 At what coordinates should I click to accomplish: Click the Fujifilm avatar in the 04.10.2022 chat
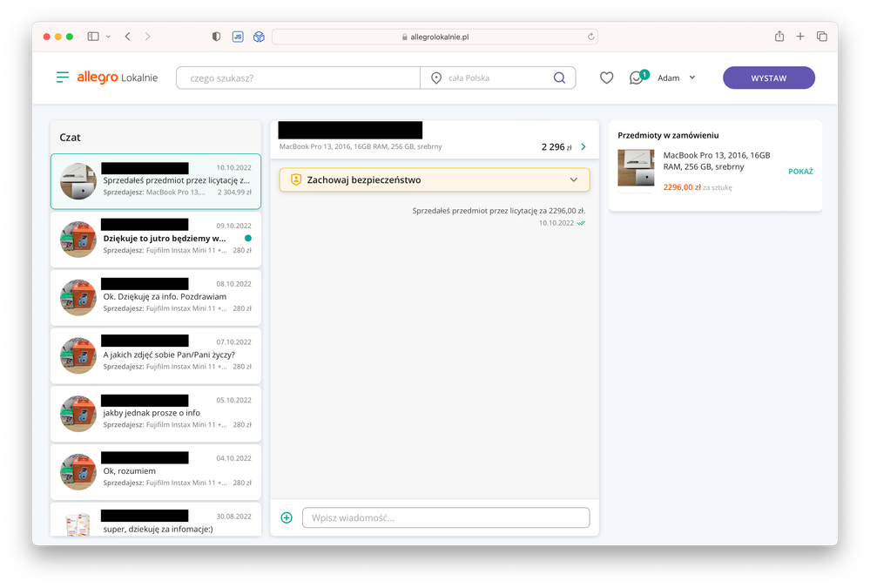click(78, 472)
